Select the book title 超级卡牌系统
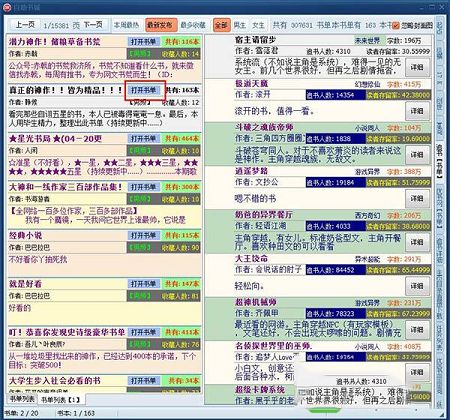Screen dimensions: 450x420 pos(260,389)
